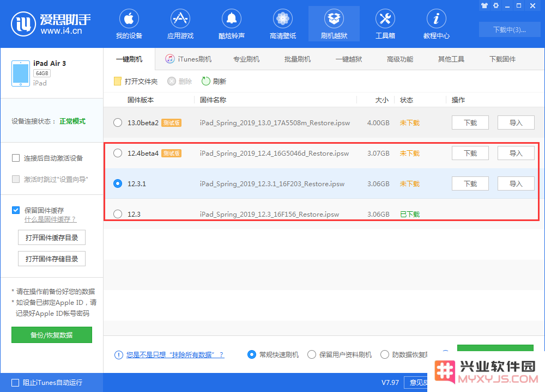The height and width of the screenshot is (392, 545).
Task: Enable 连接后自动激活设备 checkbox
Action: coord(16,158)
